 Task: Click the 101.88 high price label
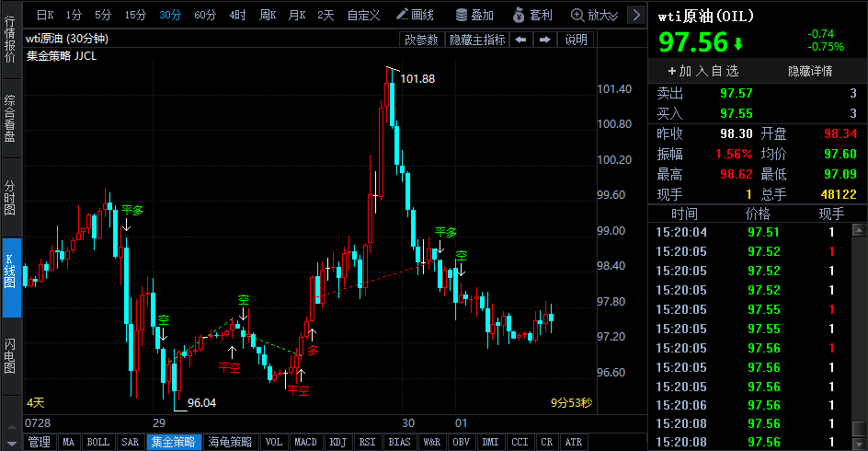pos(417,78)
